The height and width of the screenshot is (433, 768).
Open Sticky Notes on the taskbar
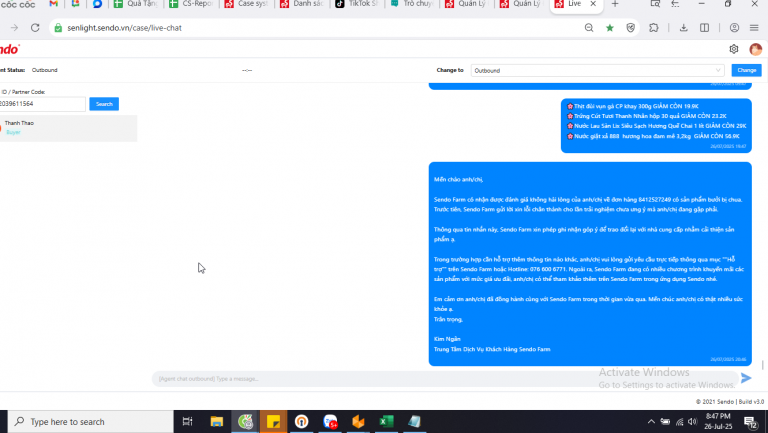click(273, 422)
